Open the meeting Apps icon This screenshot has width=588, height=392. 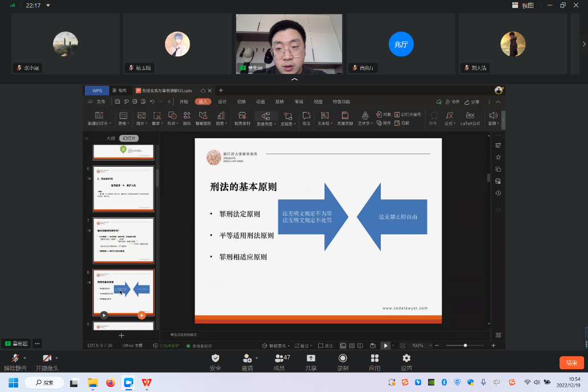375,358
